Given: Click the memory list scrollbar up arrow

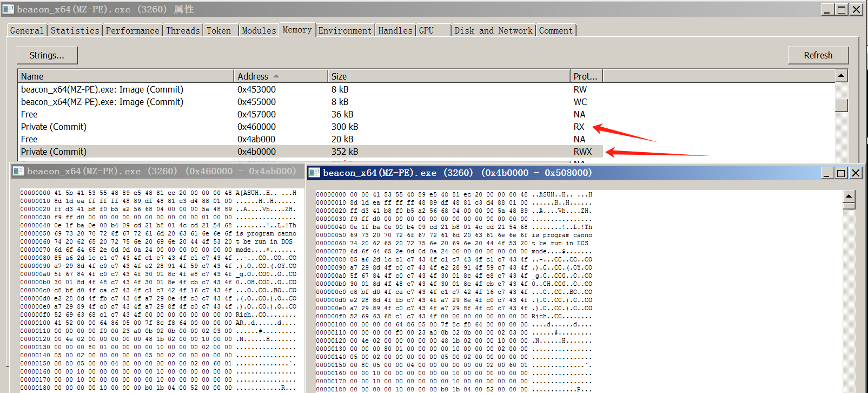Looking at the screenshot, I should click(x=841, y=76).
